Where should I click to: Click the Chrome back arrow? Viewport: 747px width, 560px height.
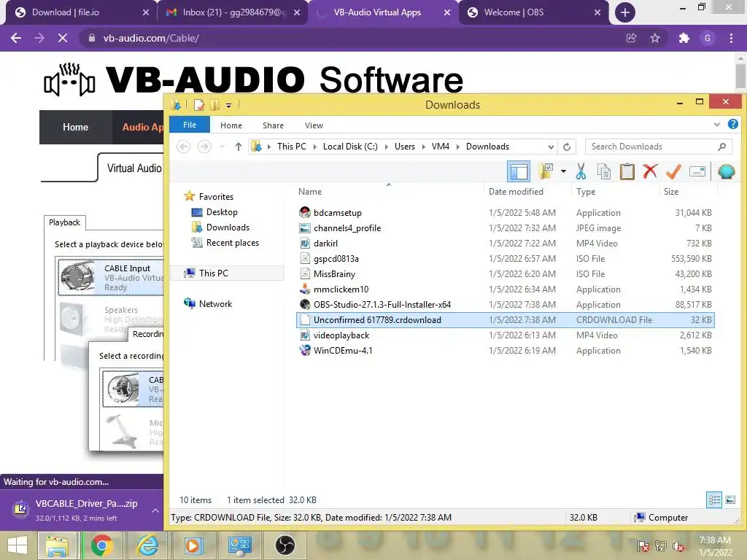[16, 38]
